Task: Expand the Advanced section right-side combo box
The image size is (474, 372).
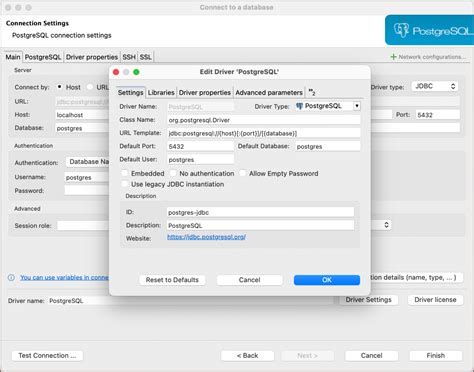Action: pos(386,225)
